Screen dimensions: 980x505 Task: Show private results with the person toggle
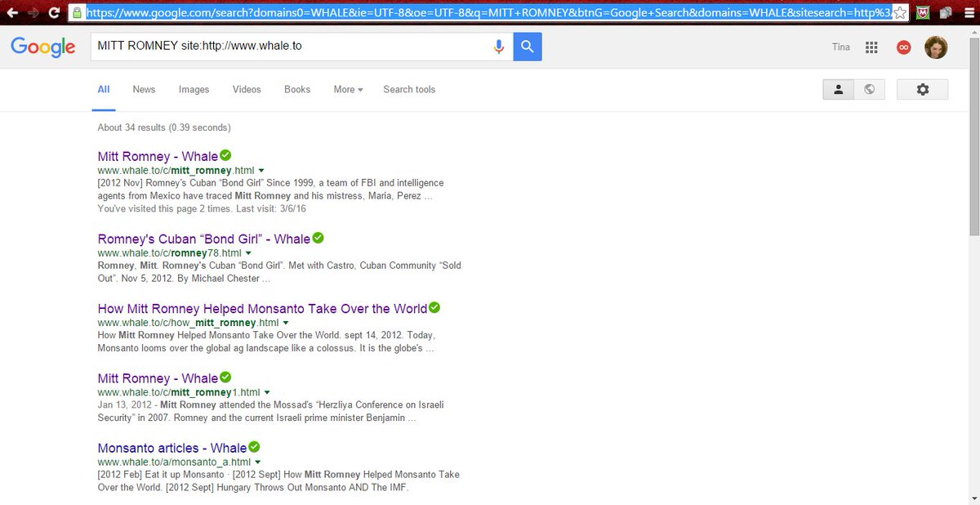tap(838, 89)
